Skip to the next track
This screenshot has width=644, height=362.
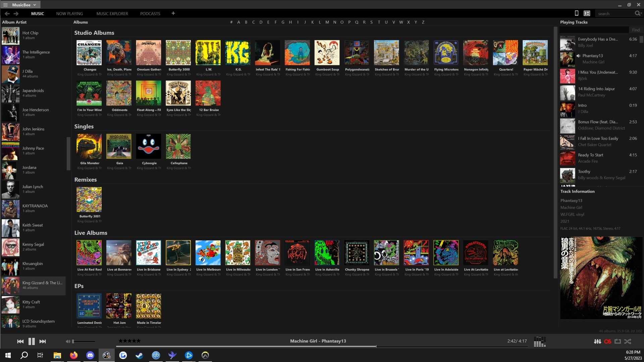[x=43, y=342]
